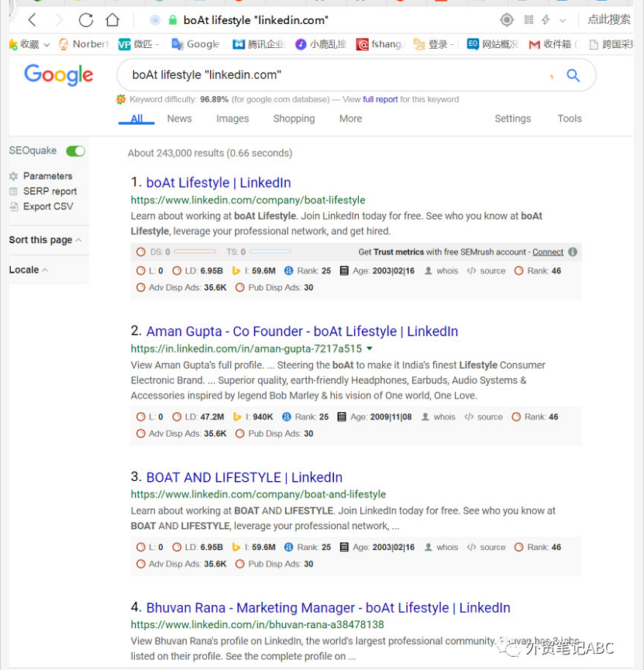The width and height of the screenshot is (644, 670).
Task: Click the target icon in the browser toolbar
Action: [x=507, y=19]
